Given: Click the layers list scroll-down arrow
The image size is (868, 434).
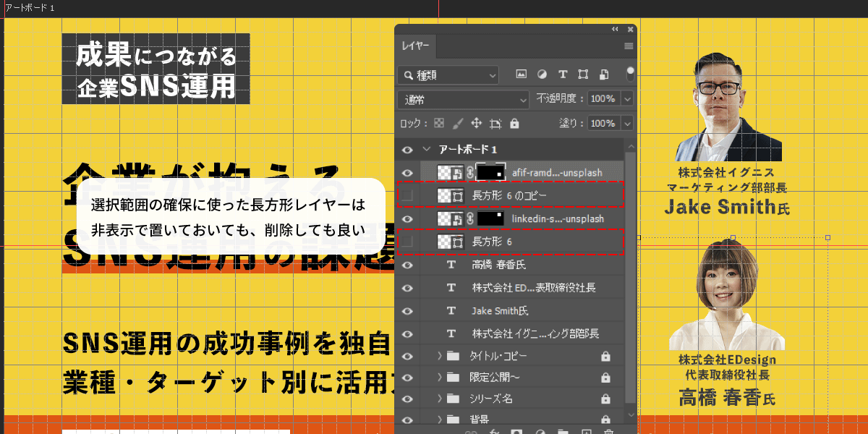Looking at the screenshot, I should click(x=631, y=414).
